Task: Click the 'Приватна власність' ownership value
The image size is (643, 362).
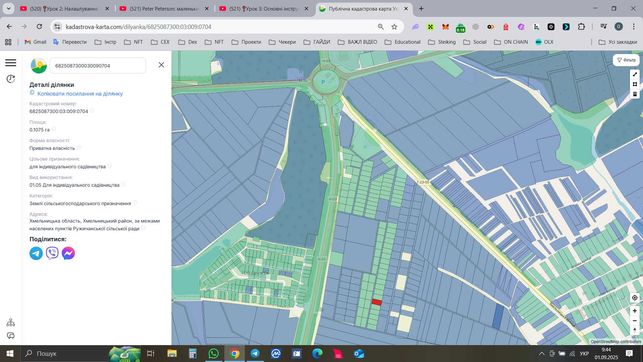Action: point(52,148)
